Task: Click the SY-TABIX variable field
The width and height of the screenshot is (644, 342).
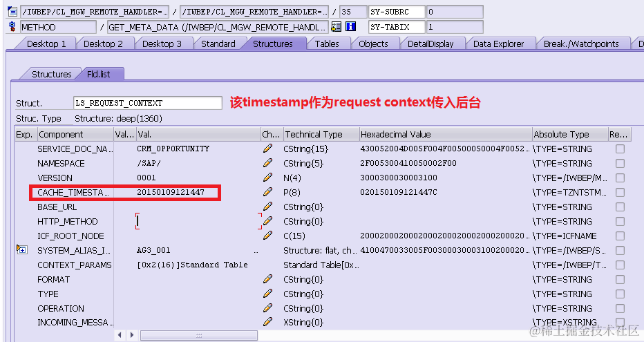Action: 397,27
